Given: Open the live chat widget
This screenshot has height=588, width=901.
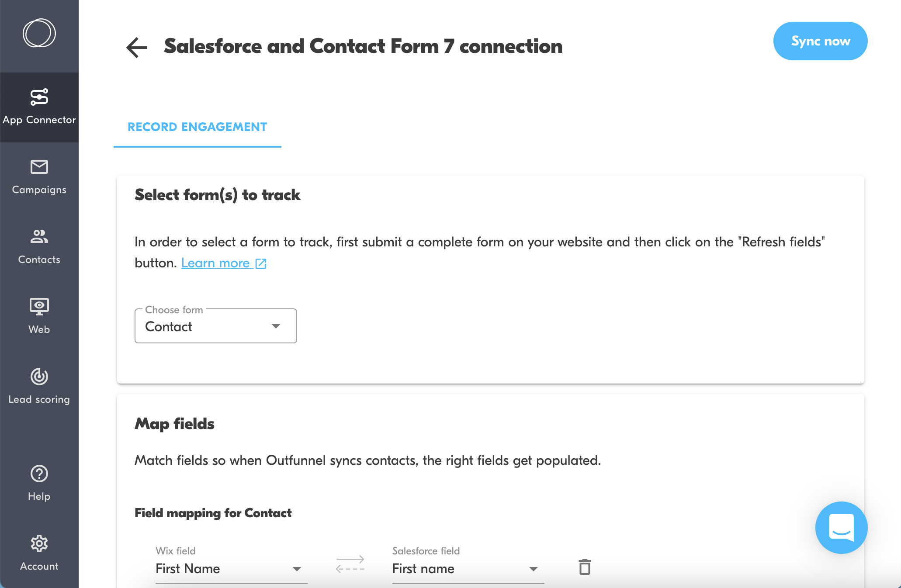Looking at the screenshot, I should click(841, 527).
